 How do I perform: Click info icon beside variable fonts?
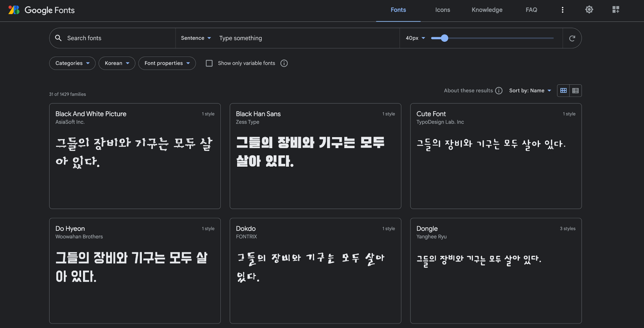click(x=284, y=63)
